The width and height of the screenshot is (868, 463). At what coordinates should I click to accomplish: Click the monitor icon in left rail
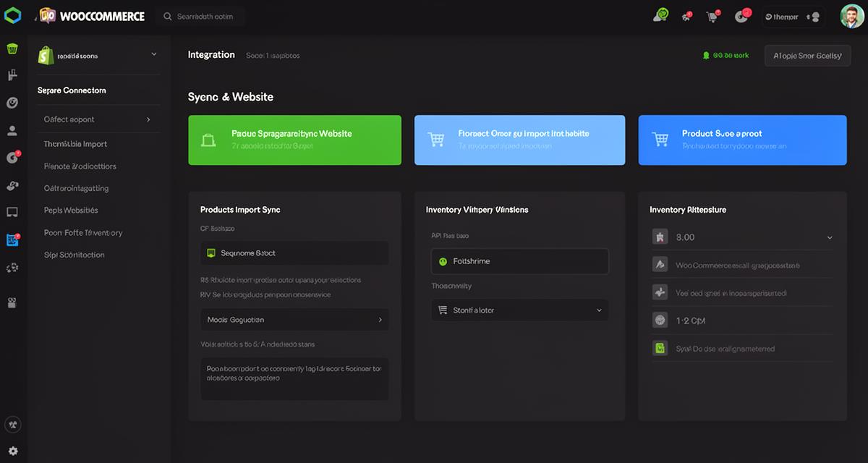pos(12,212)
